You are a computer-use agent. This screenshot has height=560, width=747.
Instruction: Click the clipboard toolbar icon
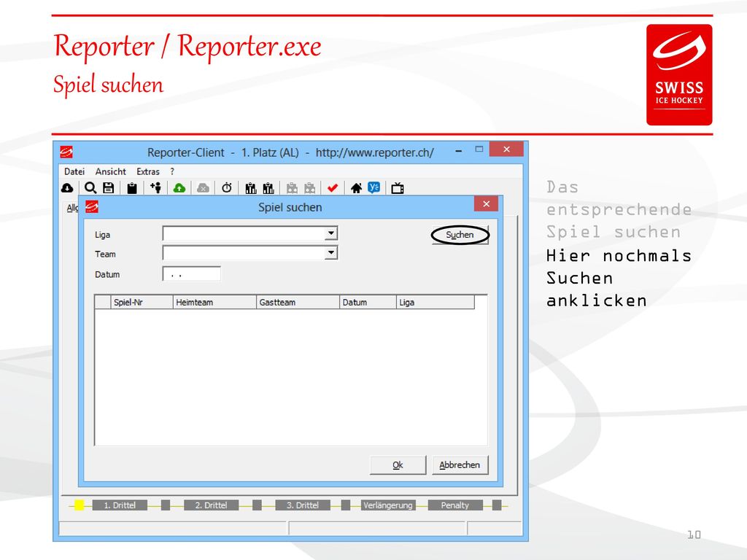(132, 188)
